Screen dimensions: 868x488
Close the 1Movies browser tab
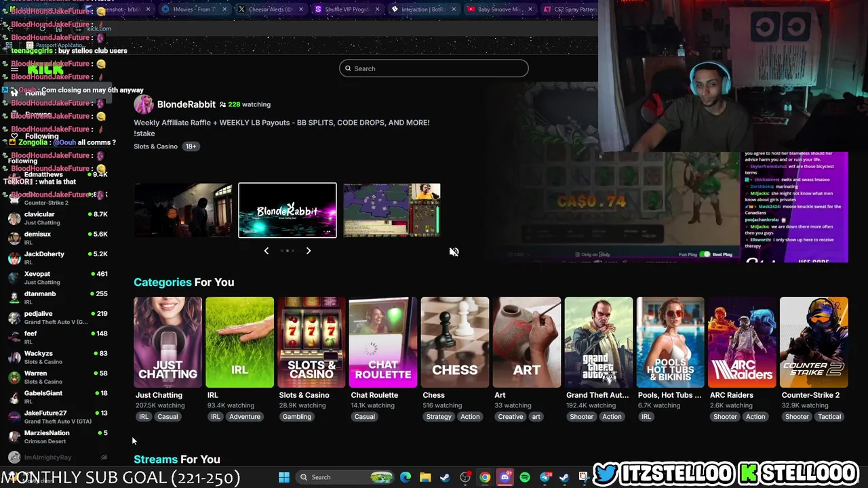[x=224, y=9]
